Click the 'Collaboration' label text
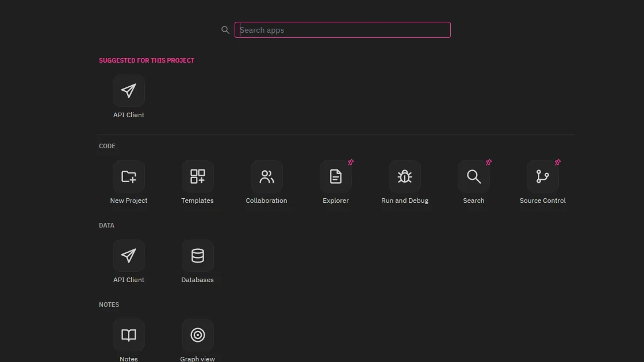This screenshot has height=362, width=644. coord(267,201)
